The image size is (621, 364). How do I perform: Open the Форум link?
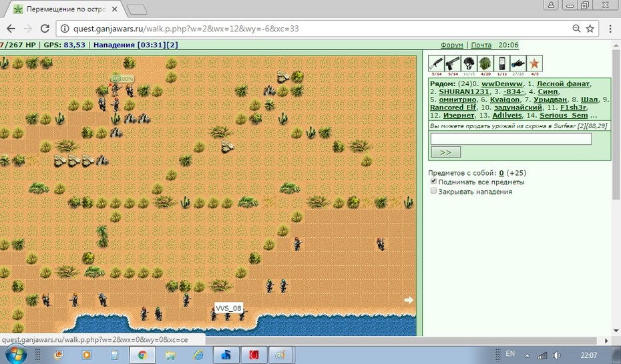pos(452,45)
